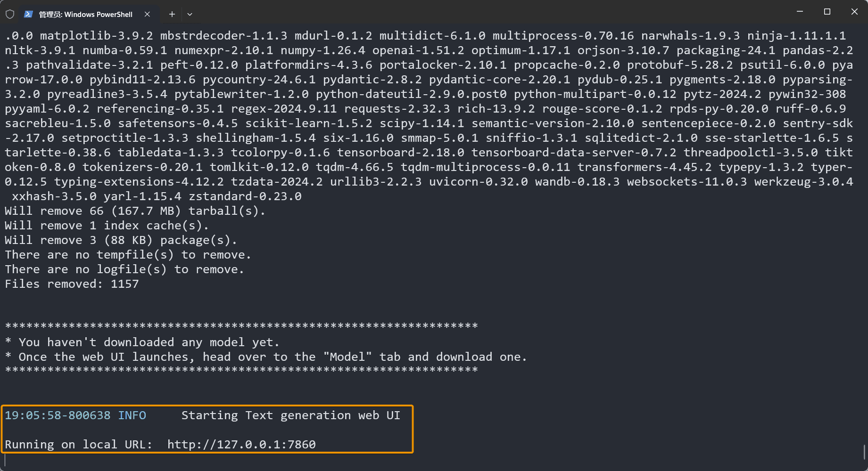Click the chevron icon next to the plus button
Image resolution: width=868 pixels, height=471 pixels.
click(190, 14)
